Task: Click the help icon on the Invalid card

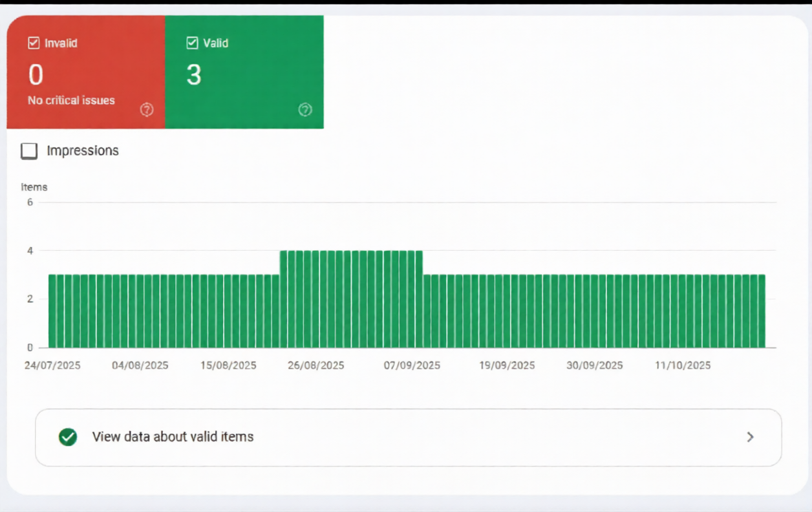Action: pyautogui.click(x=145, y=109)
